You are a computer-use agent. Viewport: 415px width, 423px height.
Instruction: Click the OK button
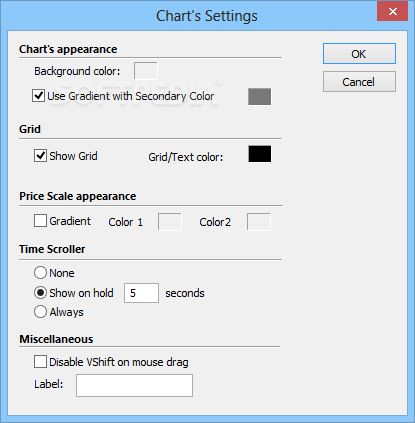point(359,53)
